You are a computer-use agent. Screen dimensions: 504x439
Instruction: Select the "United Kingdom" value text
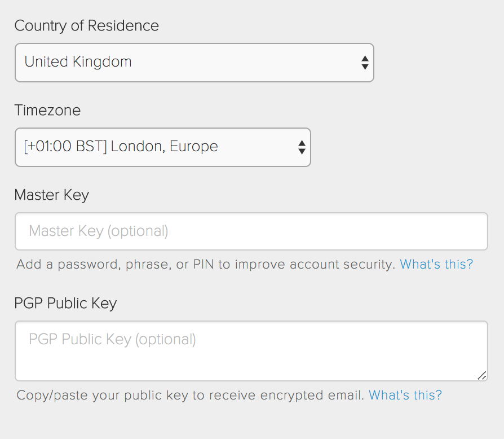tap(78, 62)
